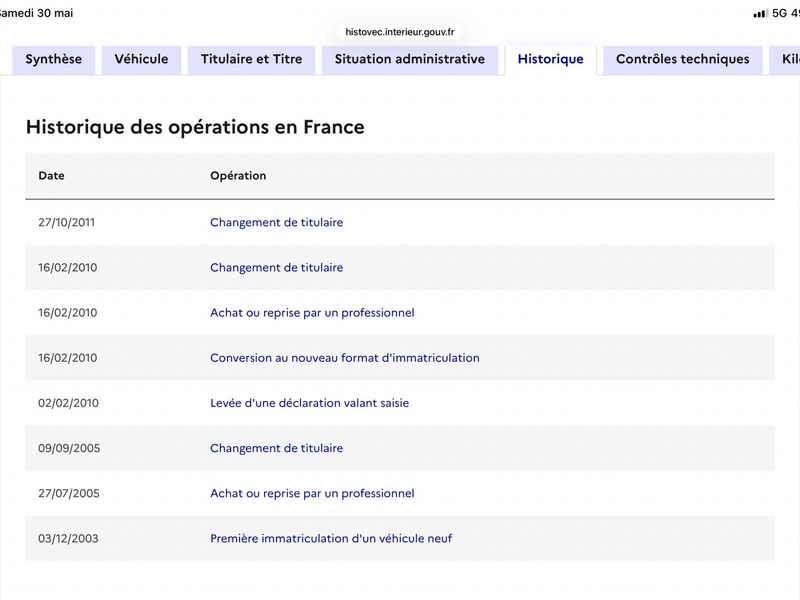800x600 pixels.
Task: Click the 16/02/2010 Achat ou reprise par un professionnel link
Action: click(312, 313)
